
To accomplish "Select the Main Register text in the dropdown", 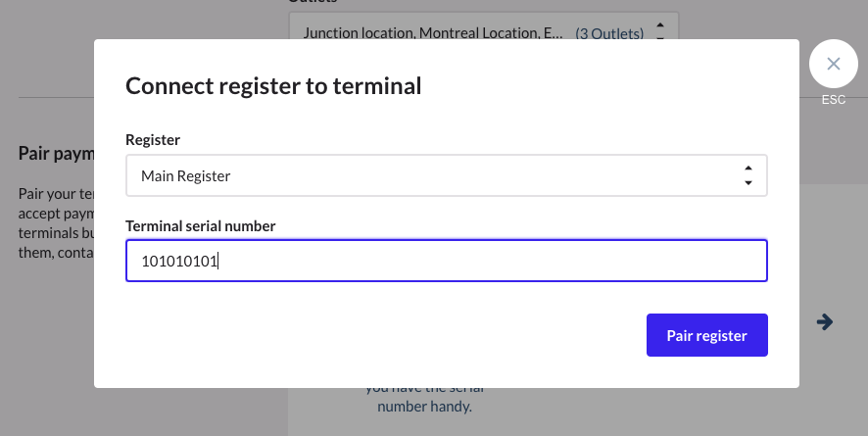I will tap(186, 176).
